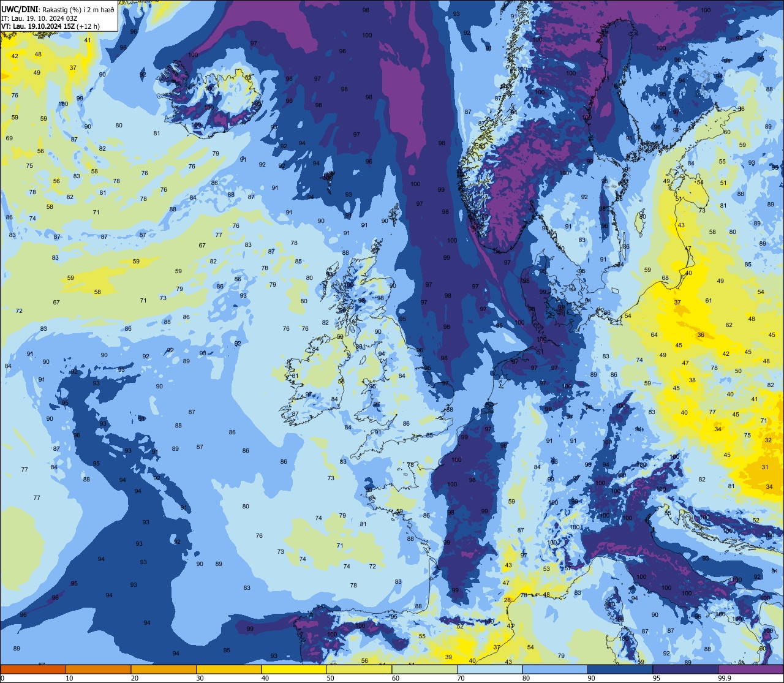Click the legend scale label '99.9'
This screenshot has width=784, height=683.
pos(725,678)
